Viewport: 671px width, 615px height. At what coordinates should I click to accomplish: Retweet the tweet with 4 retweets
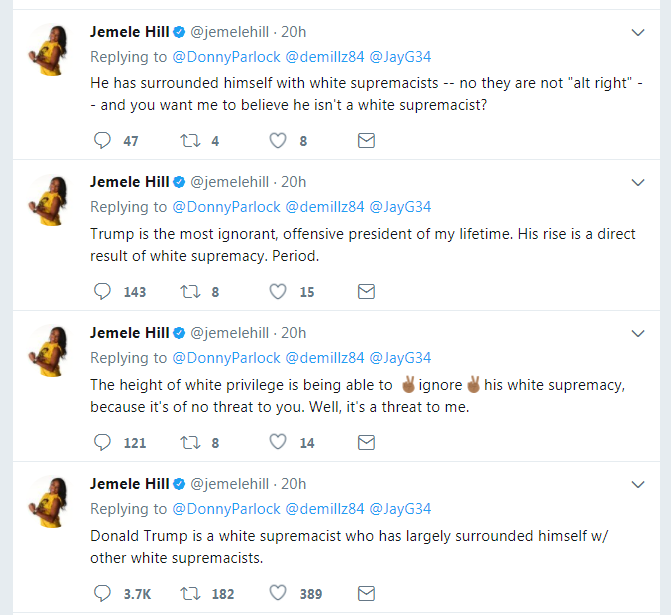(x=189, y=141)
